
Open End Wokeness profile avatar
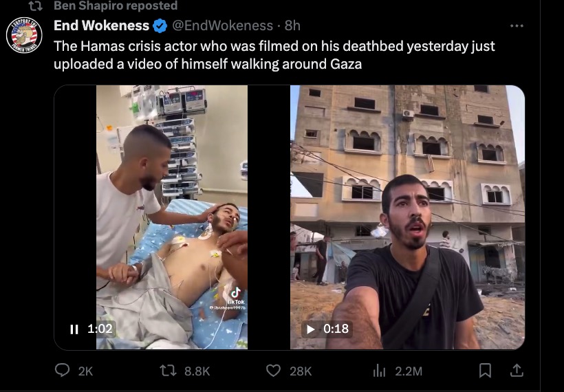(24, 35)
